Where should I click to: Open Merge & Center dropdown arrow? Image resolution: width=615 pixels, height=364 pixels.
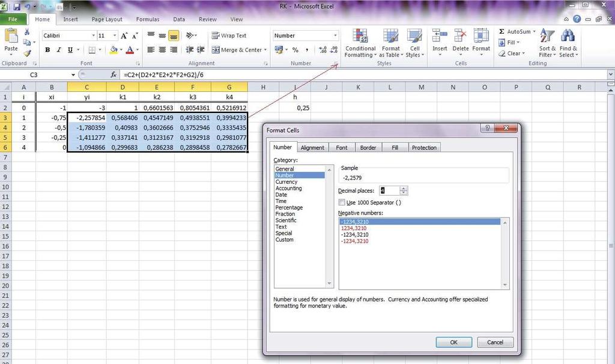(x=265, y=50)
